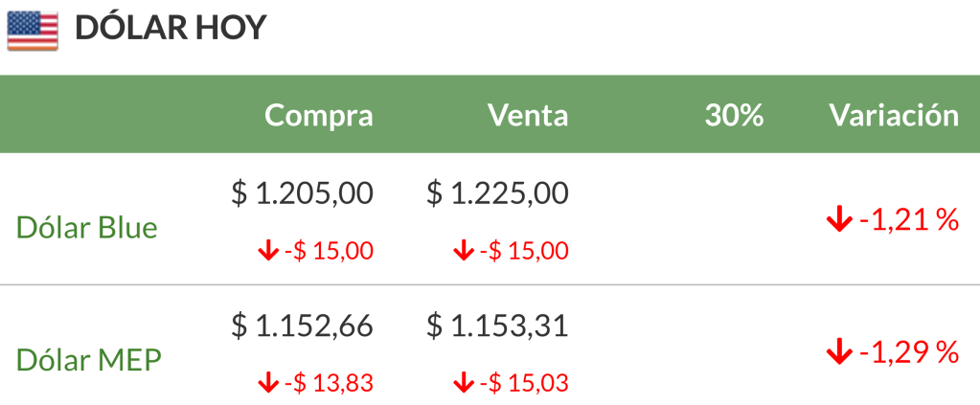Select the Venta column header
This screenshot has width=980, height=405.
(528, 116)
